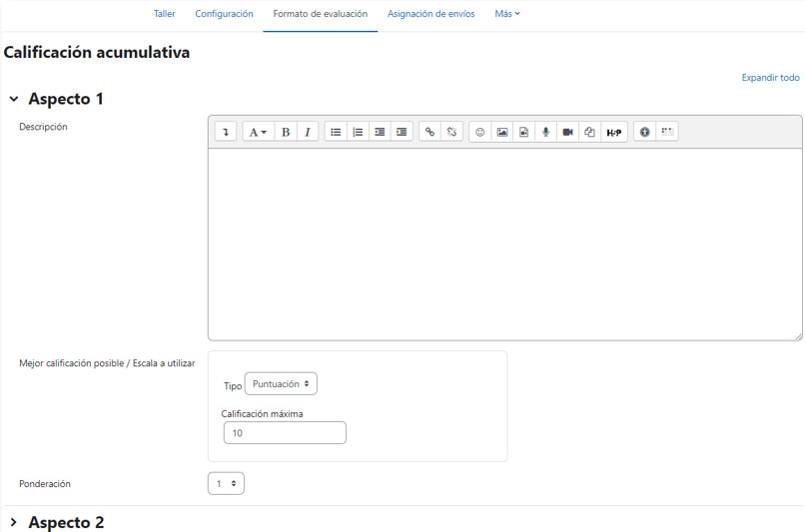805x532 pixels.
Task: Apply bold formatting
Action: click(x=286, y=132)
